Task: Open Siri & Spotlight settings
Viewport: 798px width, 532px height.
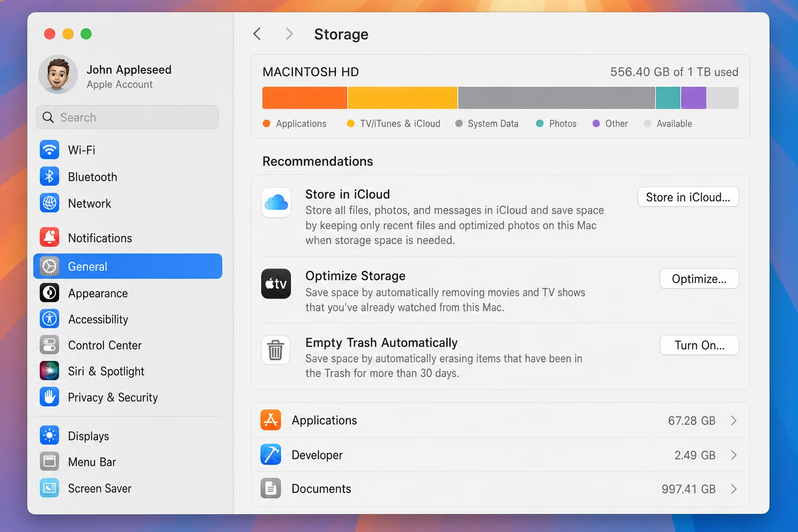Action: [x=128, y=371]
